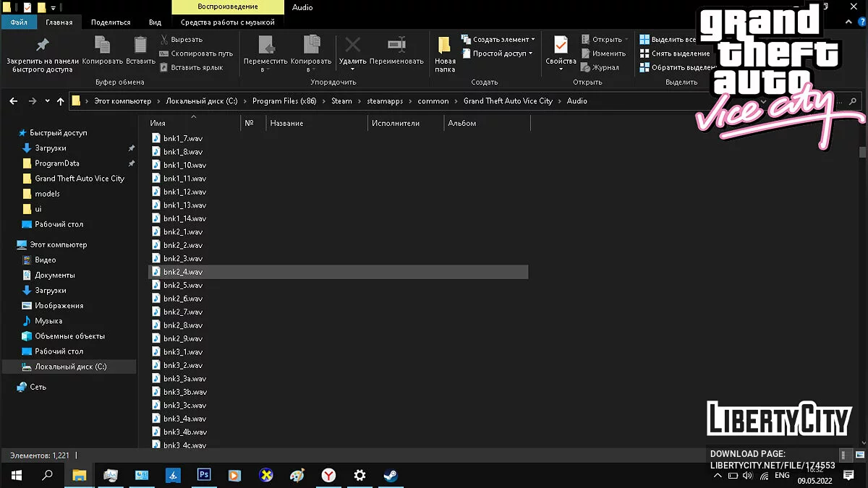
Task: Click the Delete red X icon
Action: [352, 46]
